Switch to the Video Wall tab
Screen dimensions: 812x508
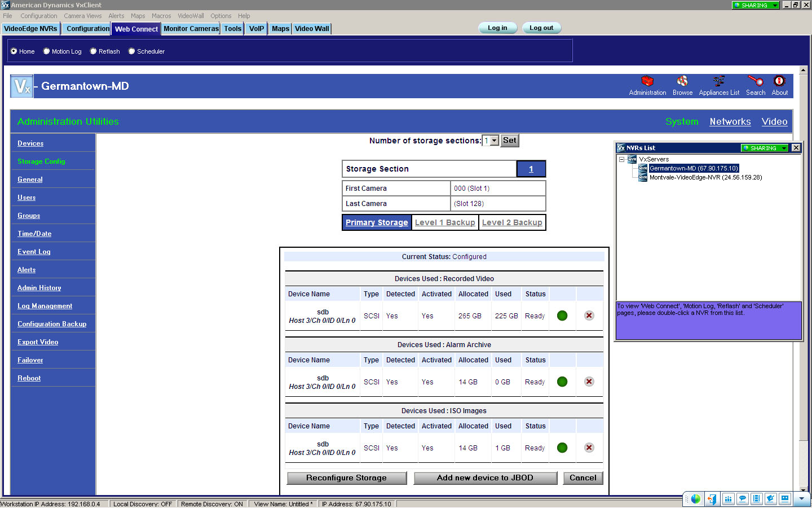(x=312, y=29)
